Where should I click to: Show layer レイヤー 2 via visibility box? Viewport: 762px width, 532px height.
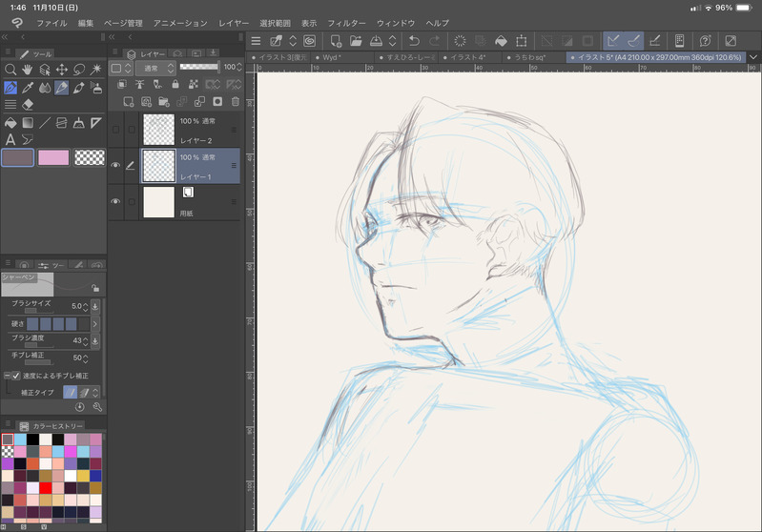click(115, 130)
